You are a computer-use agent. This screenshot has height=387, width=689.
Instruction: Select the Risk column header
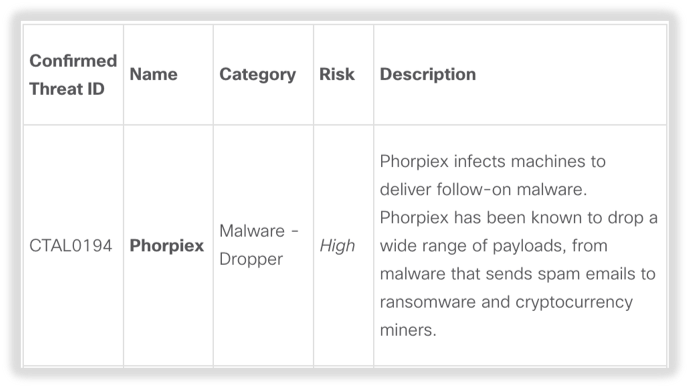337,74
